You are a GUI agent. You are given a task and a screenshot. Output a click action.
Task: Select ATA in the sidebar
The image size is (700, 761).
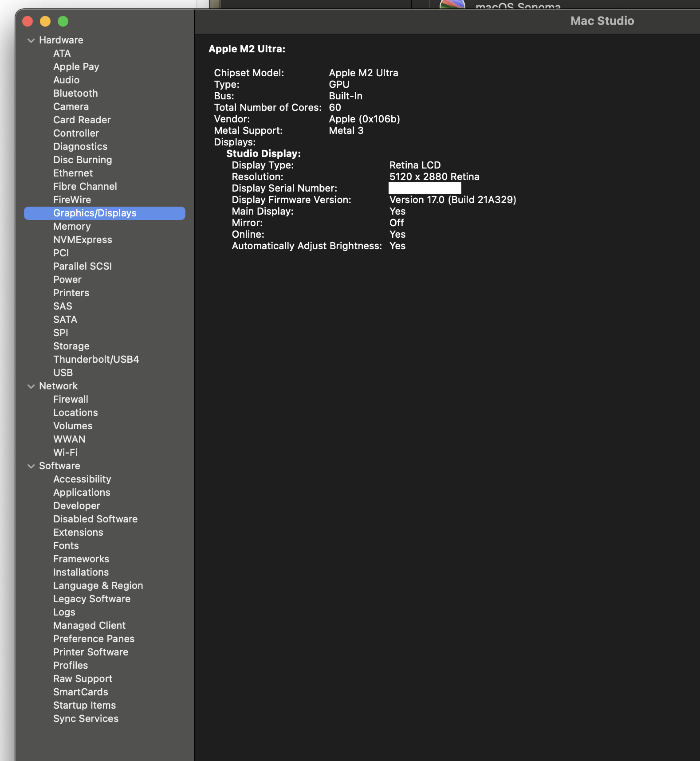pos(62,53)
